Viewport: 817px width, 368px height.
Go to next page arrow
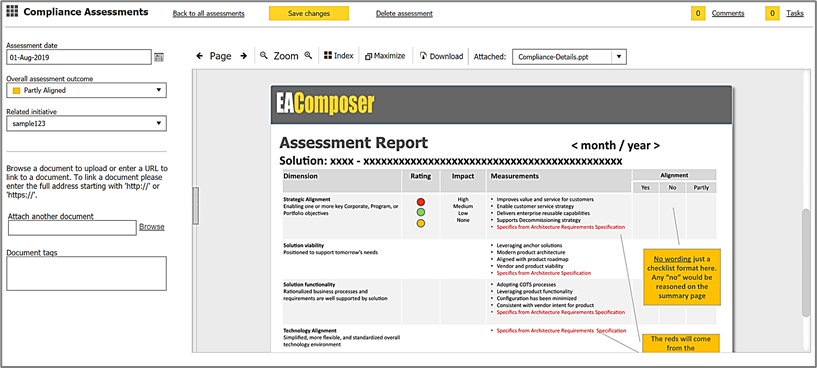click(x=243, y=56)
